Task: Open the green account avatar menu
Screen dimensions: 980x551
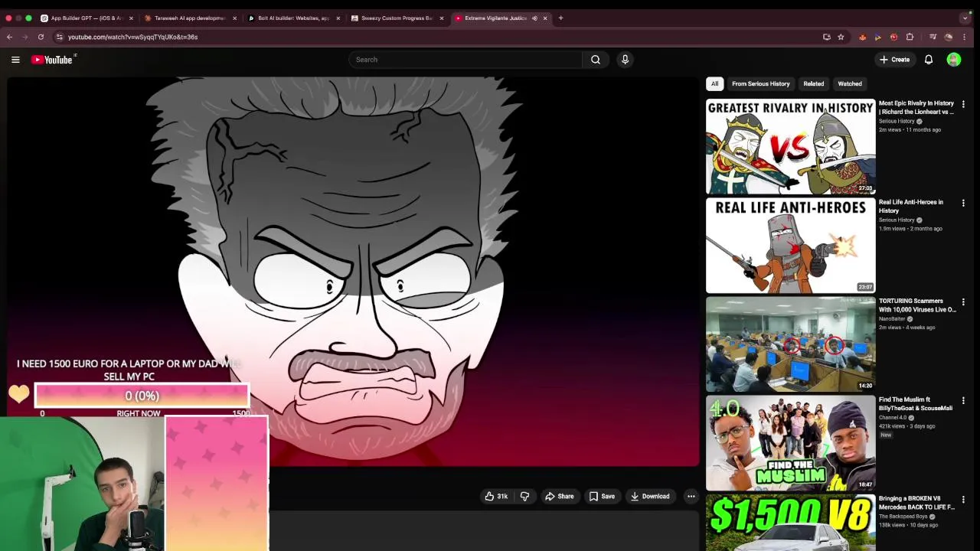Action: (954, 60)
